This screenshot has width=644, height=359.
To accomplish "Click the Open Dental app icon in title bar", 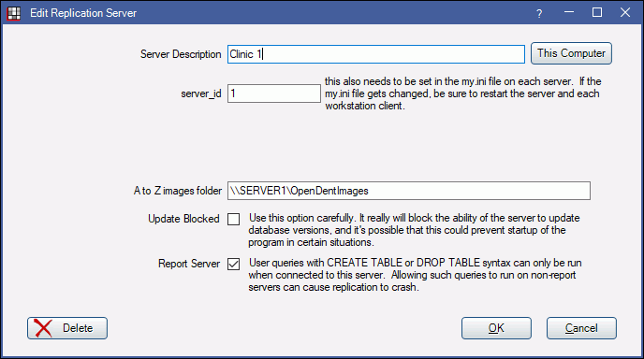I will click(13, 13).
